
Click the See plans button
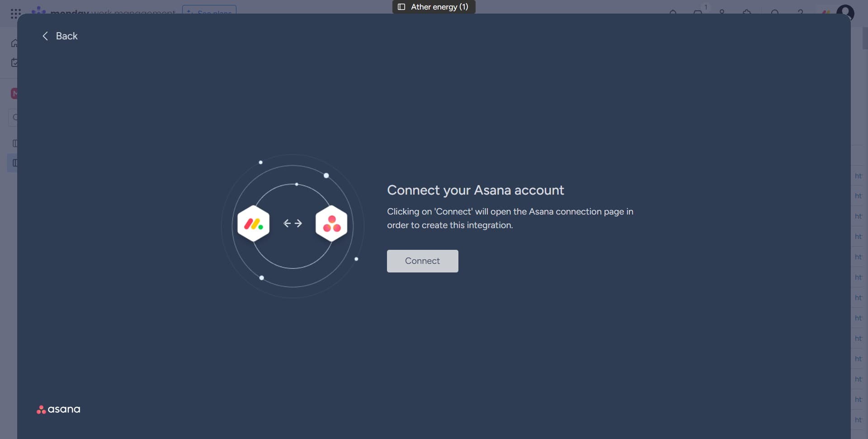208,13
